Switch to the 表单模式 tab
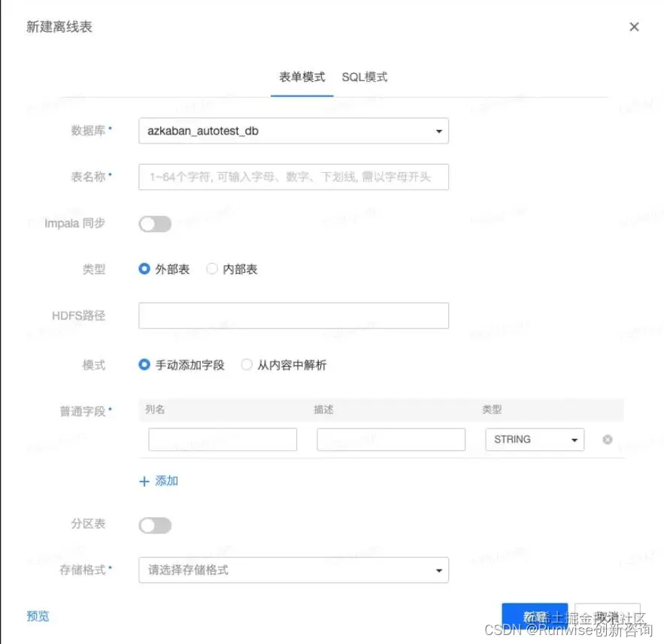Screen dimensions: 664x644 pyautogui.click(x=302, y=76)
